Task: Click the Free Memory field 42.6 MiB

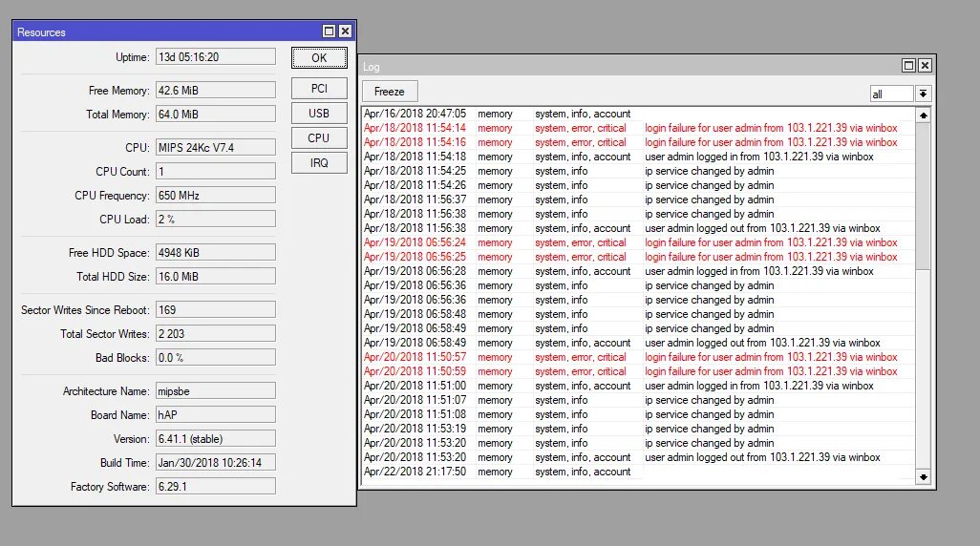Action: 216,90
